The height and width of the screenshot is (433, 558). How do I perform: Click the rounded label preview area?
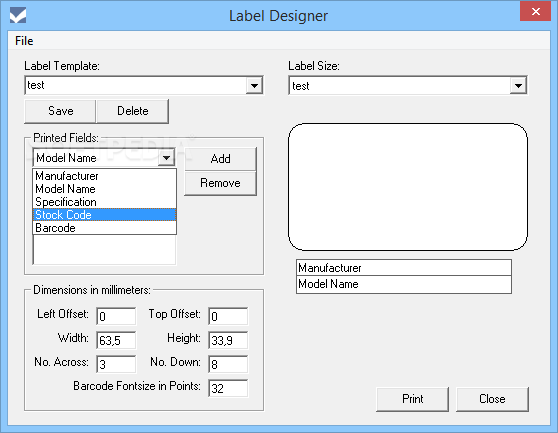pyautogui.click(x=408, y=187)
